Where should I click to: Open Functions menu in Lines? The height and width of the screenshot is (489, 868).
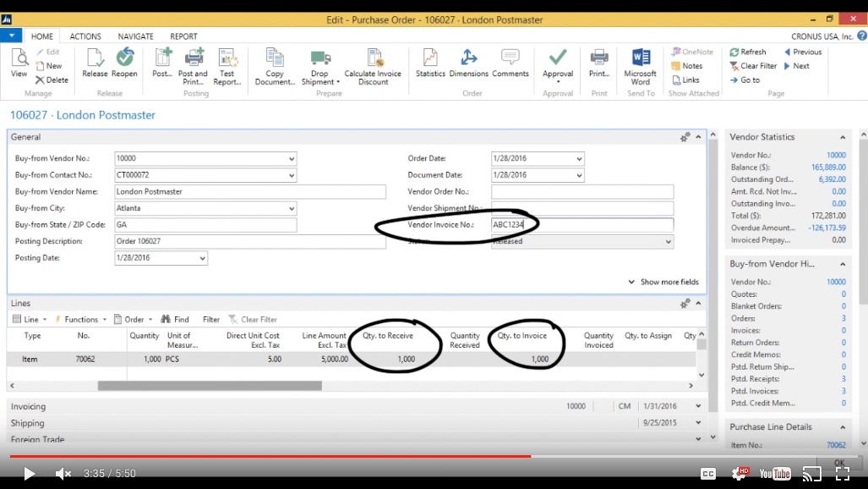click(80, 319)
